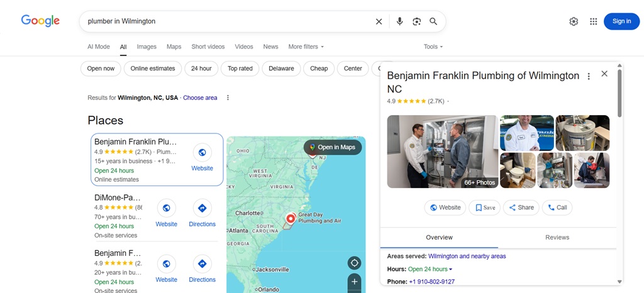This screenshot has width=644, height=293.
Task: Open Benjamin Franklin Plumbing website from first listing
Action: pyautogui.click(x=202, y=158)
